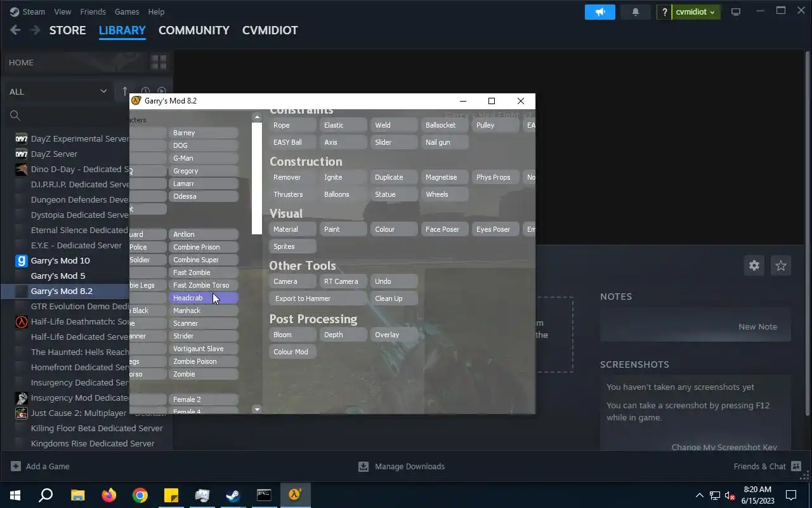Spawn the Vortigaunt Slave NPC

tap(203, 349)
